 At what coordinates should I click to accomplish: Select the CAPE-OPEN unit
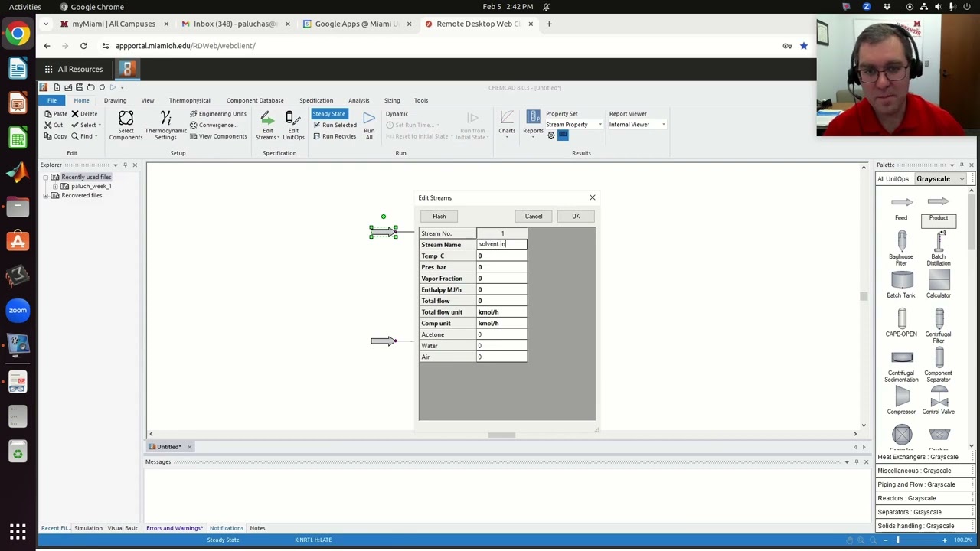click(901, 323)
